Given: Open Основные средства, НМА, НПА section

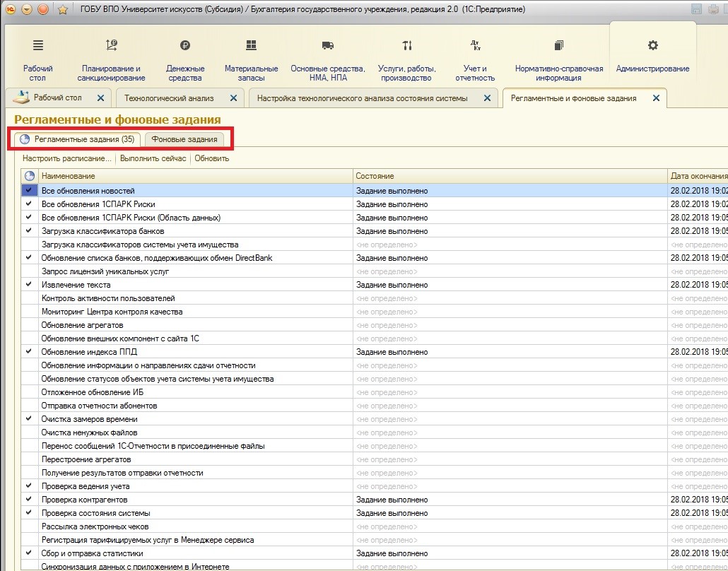Looking at the screenshot, I should [x=327, y=46].
